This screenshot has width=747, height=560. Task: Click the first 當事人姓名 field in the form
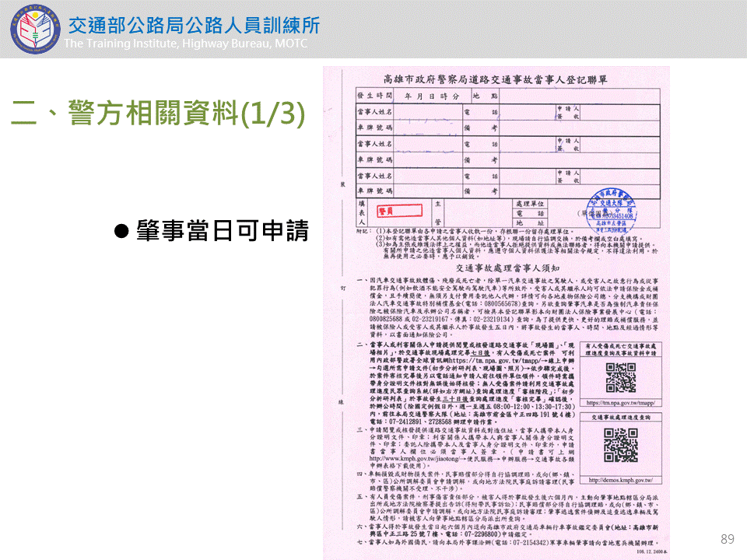coord(428,111)
